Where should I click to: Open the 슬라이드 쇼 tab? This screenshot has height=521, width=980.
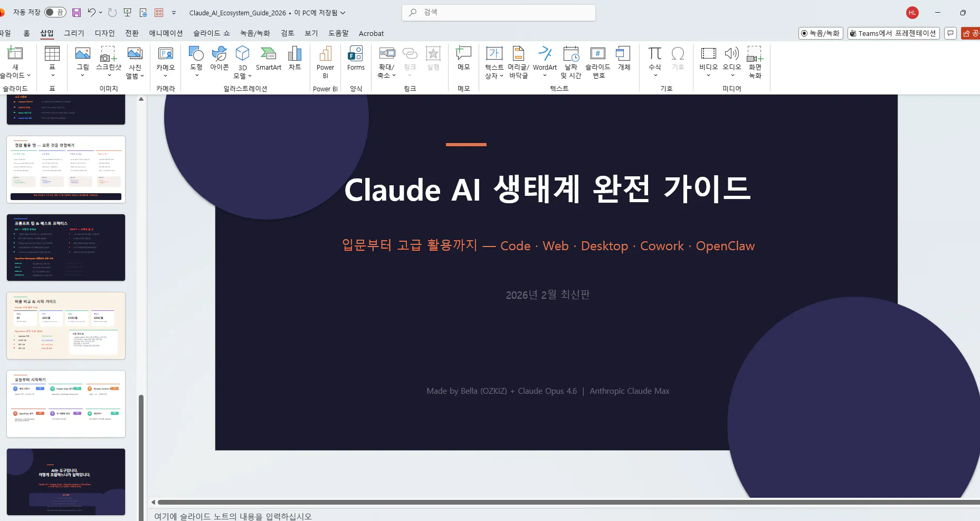point(212,33)
